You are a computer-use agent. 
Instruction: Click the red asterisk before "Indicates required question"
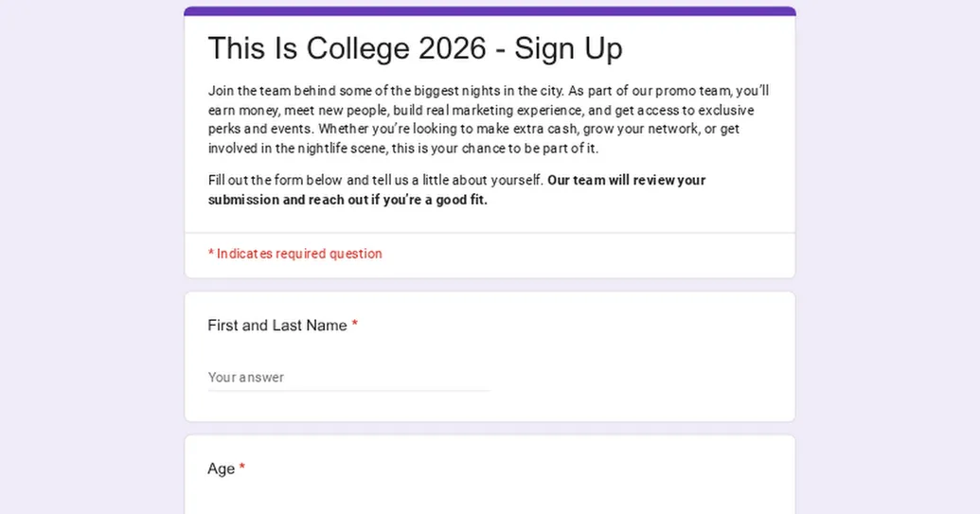click(x=211, y=254)
